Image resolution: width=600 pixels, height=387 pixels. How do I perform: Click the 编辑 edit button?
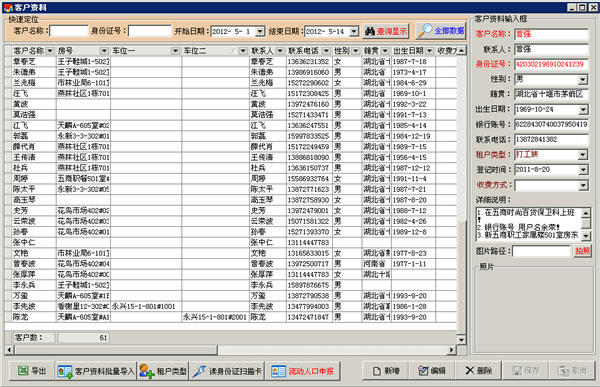[x=432, y=371]
